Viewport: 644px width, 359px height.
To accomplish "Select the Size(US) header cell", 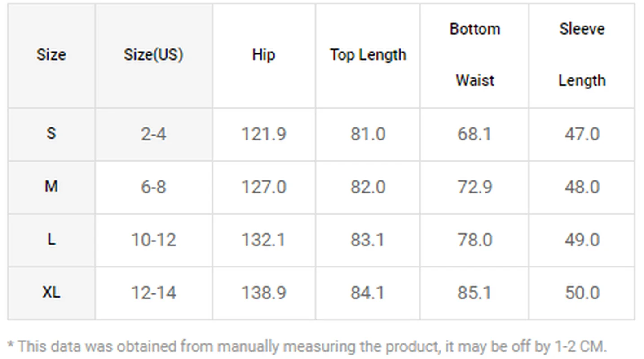I will tap(154, 55).
